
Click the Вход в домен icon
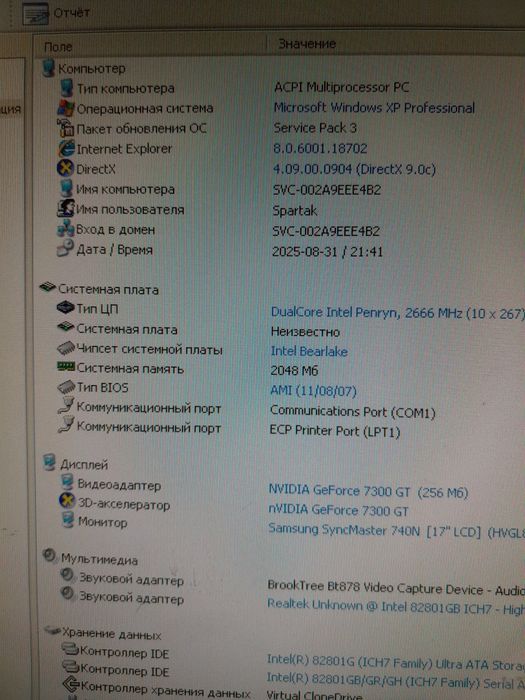[65, 229]
